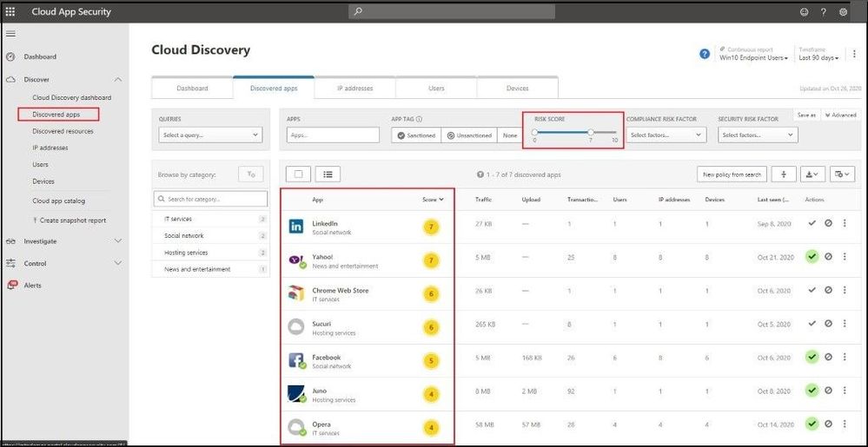868x447 pixels.
Task: Open the app launcher grid icon
Action: pyautogui.click(x=10, y=11)
